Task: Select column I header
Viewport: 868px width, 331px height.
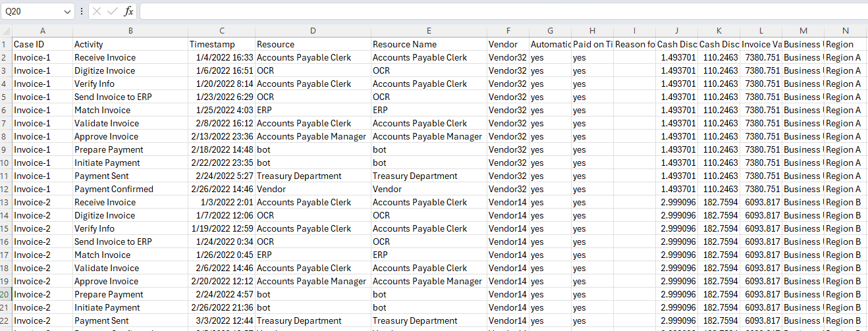Action: [x=634, y=30]
